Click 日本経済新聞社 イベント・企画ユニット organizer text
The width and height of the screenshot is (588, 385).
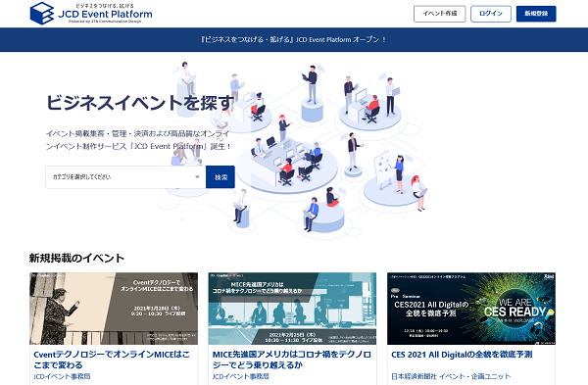[451, 376]
